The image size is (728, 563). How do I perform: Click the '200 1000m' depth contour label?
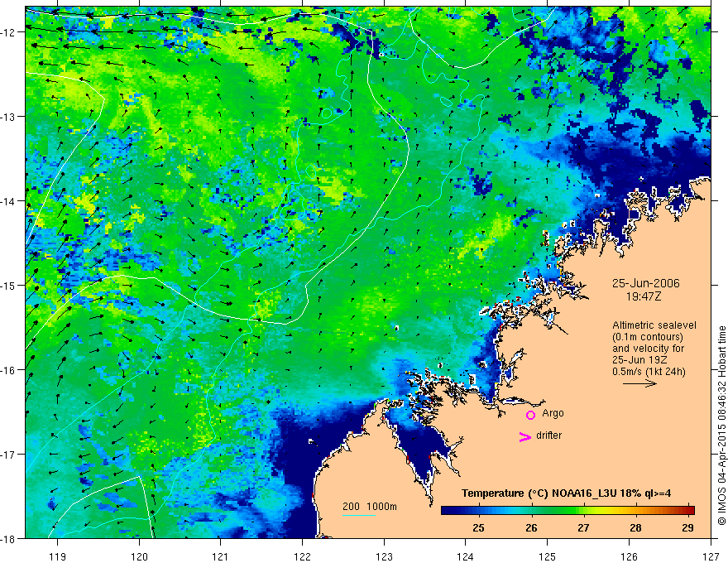pyautogui.click(x=370, y=507)
